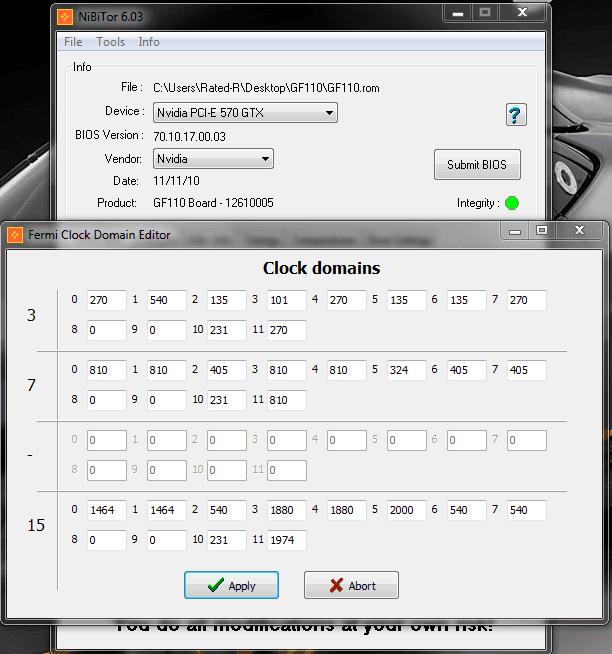Screen dimensions: 612x654
Task: Click the BIOS Version value 70.10.17.00.03
Action: [x=189, y=137]
